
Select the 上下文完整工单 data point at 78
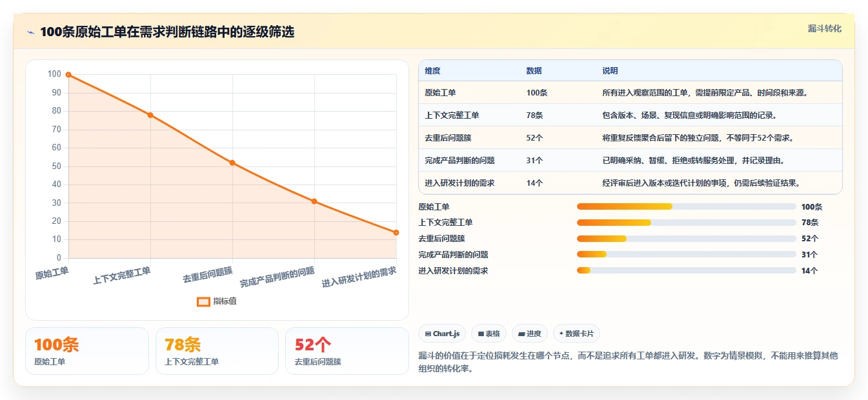tap(150, 115)
